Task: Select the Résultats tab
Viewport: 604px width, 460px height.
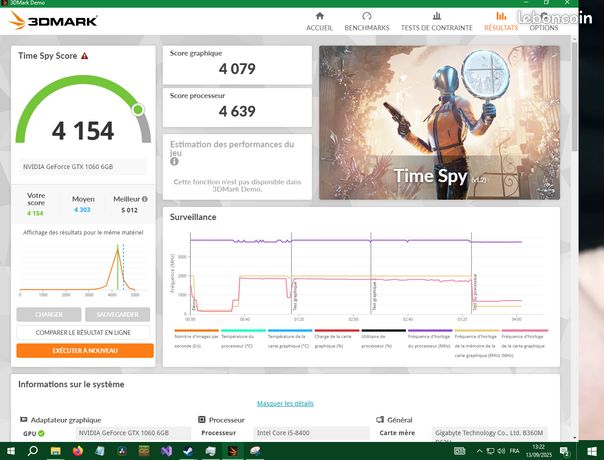Action: click(501, 22)
